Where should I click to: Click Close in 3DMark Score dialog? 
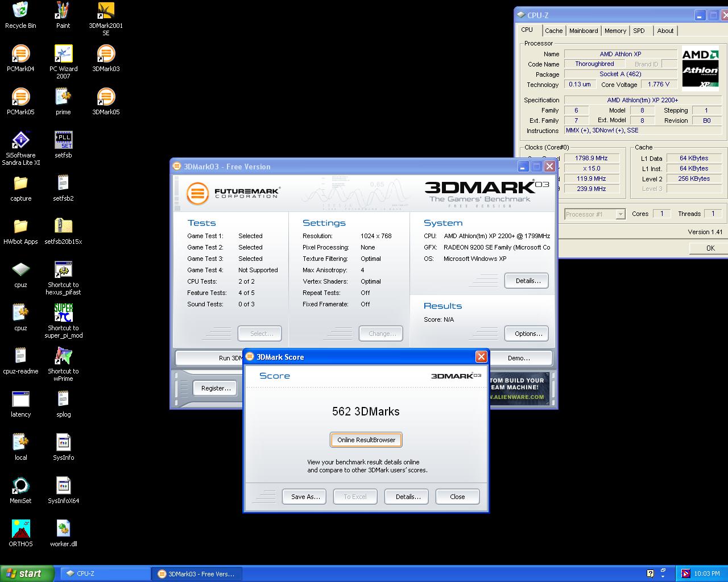(458, 497)
